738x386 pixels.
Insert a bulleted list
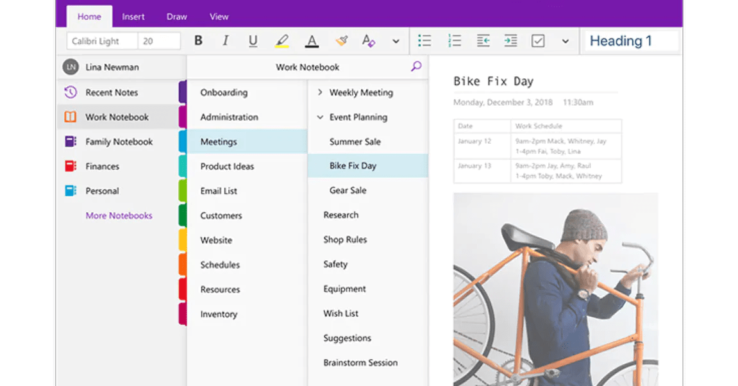(425, 41)
